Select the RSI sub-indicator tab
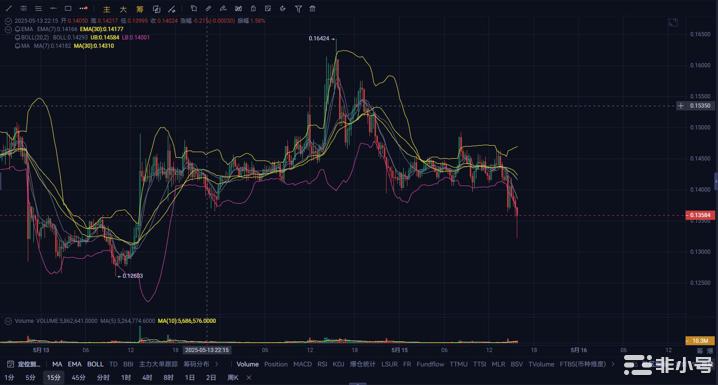 point(322,364)
